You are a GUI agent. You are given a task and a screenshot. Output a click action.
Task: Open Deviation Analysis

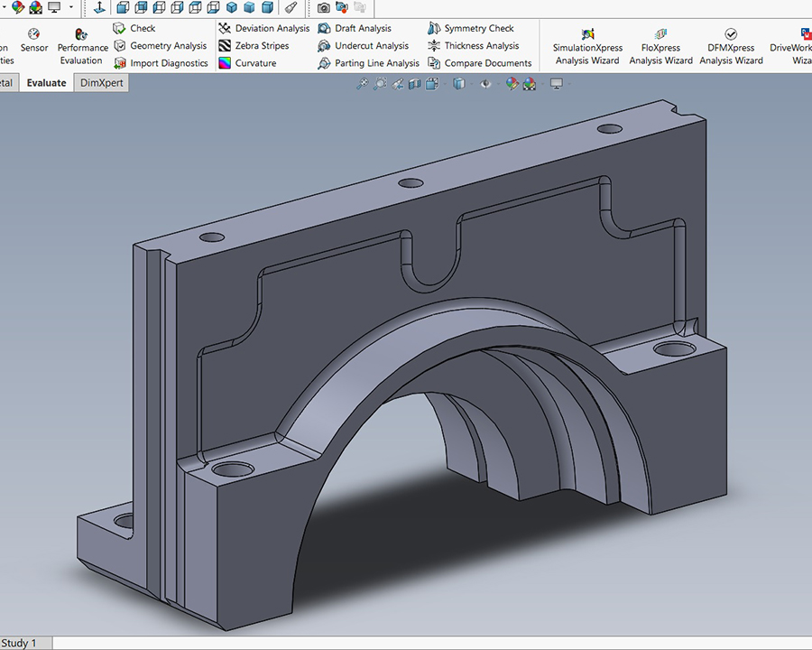tap(263, 28)
